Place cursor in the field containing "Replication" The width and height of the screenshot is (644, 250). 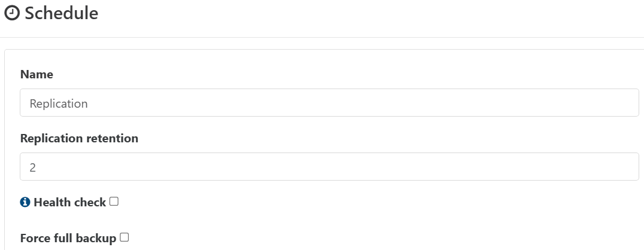329,103
